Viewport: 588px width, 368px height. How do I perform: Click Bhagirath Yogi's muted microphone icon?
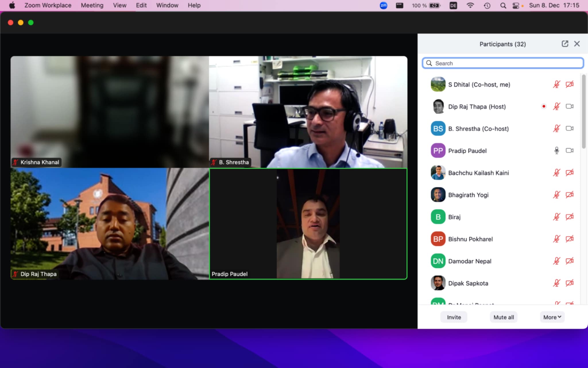(556, 195)
